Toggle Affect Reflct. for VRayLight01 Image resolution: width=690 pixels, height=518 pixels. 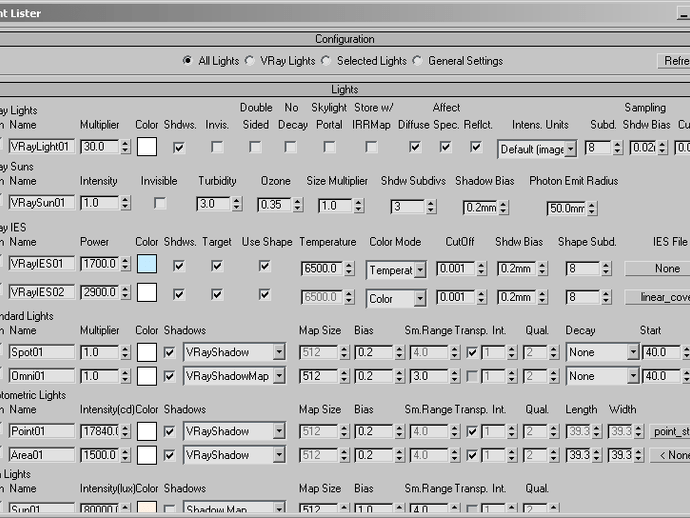pyautogui.click(x=475, y=147)
